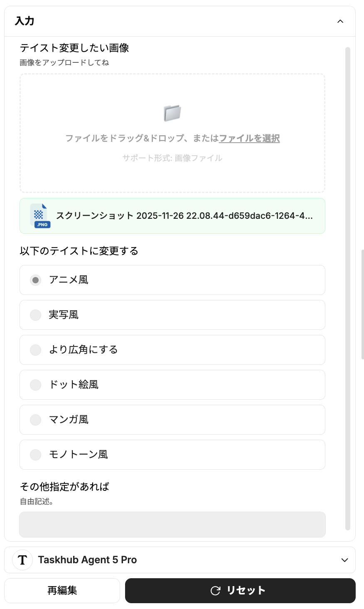Viewport: 364px width, 609px height.
Task: Click the uploaded スクリーンショット file name
Action: coord(184,216)
